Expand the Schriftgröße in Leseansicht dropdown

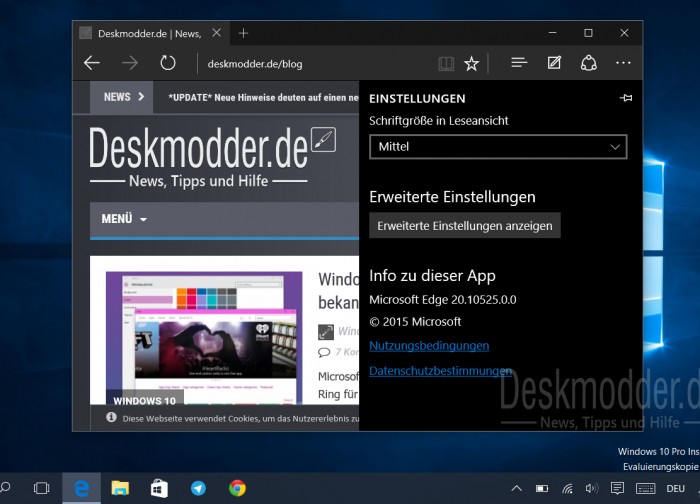coord(498,146)
